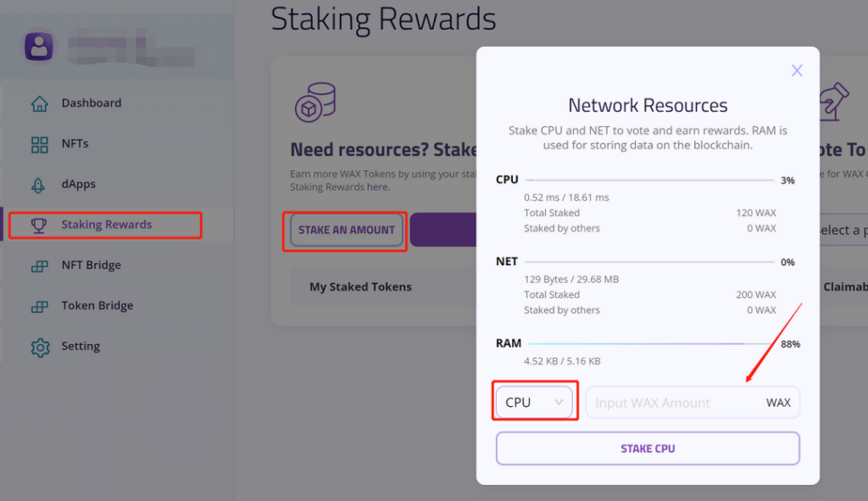Follow the Staking Rewards 'here' link

click(x=377, y=187)
